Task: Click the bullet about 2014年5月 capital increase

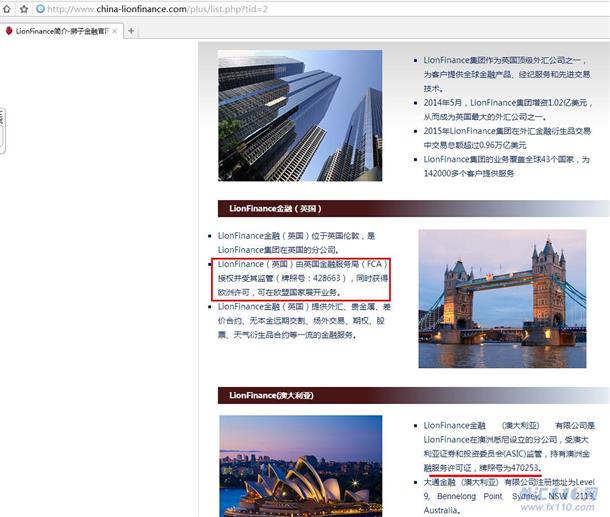Action: 508,110
